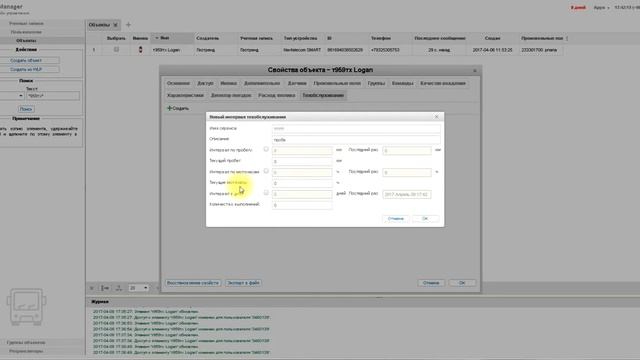This screenshot has height=360, width=640.
Task: Switch to the Детектор поездок tab
Action: click(x=231, y=96)
